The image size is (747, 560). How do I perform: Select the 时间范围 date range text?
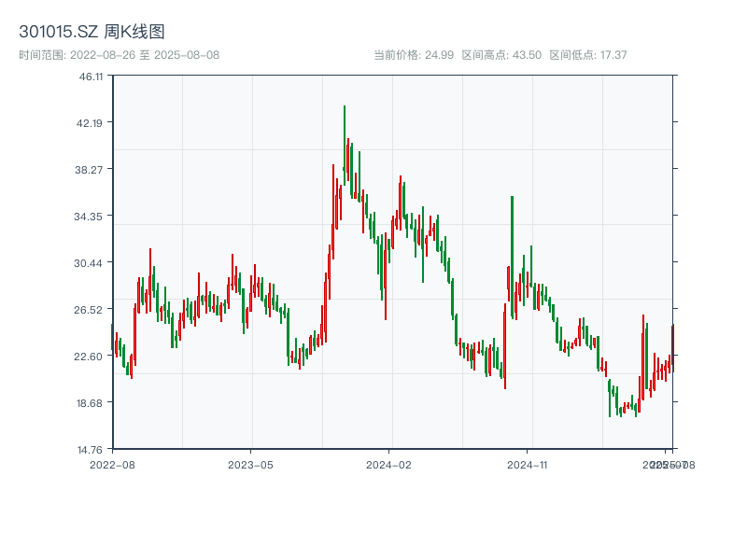120,55
